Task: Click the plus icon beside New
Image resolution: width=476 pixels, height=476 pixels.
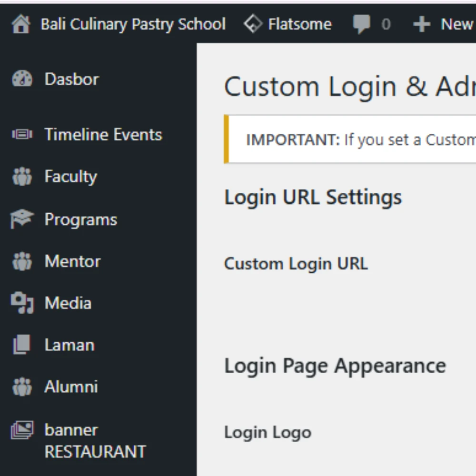Action: [421, 24]
